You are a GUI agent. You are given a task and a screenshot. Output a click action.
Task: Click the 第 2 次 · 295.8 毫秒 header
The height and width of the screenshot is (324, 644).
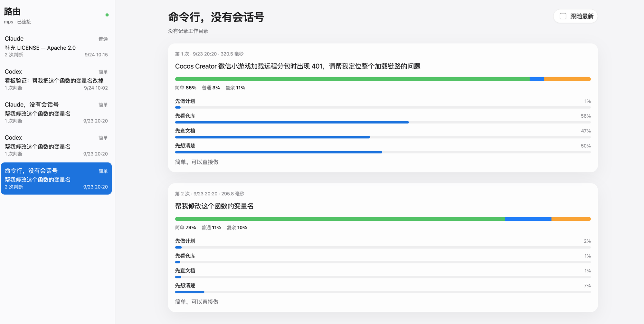[x=210, y=194]
